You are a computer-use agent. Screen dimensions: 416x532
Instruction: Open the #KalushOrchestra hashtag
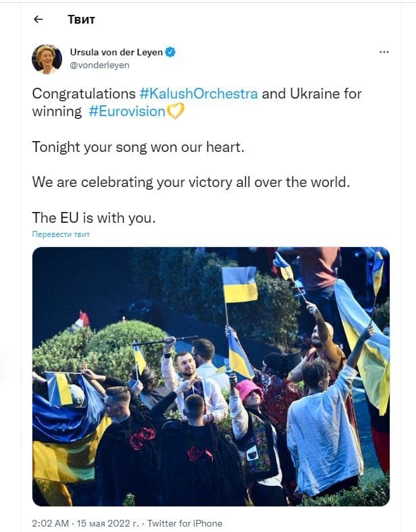(199, 94)
